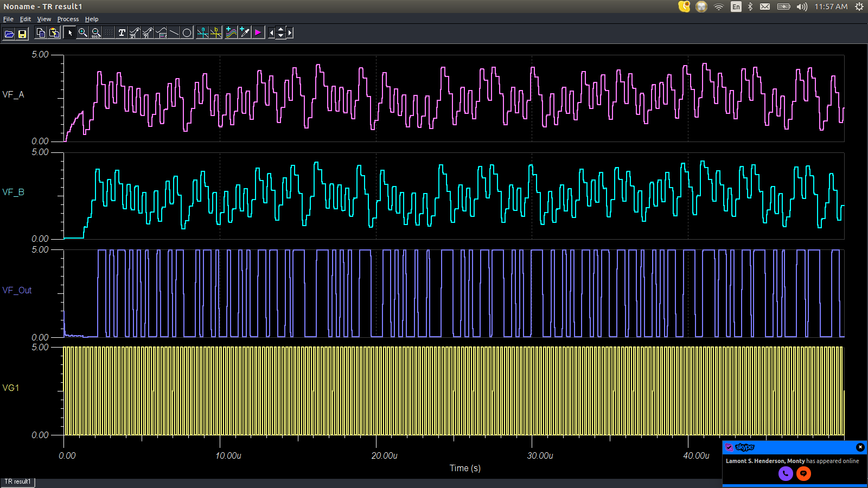The width and height of the screenshot is (868, 488).
Task: Enable measurement cursor b
Action: [x=215, y=33]
